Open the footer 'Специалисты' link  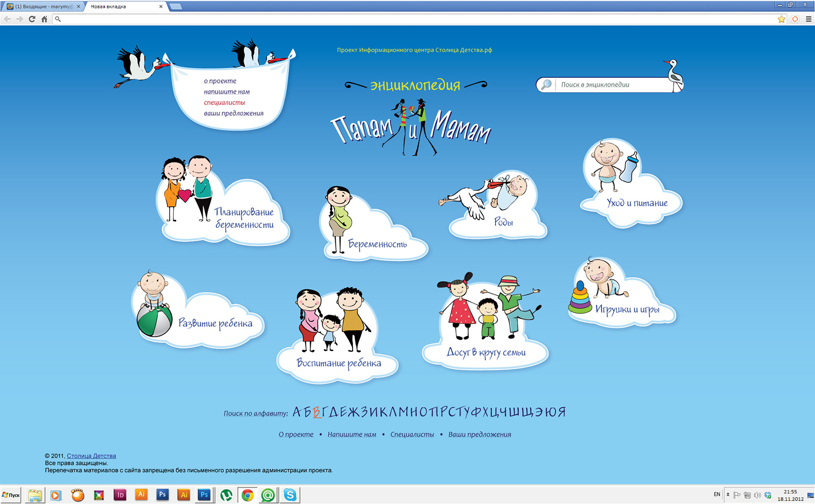coord(412,434)
